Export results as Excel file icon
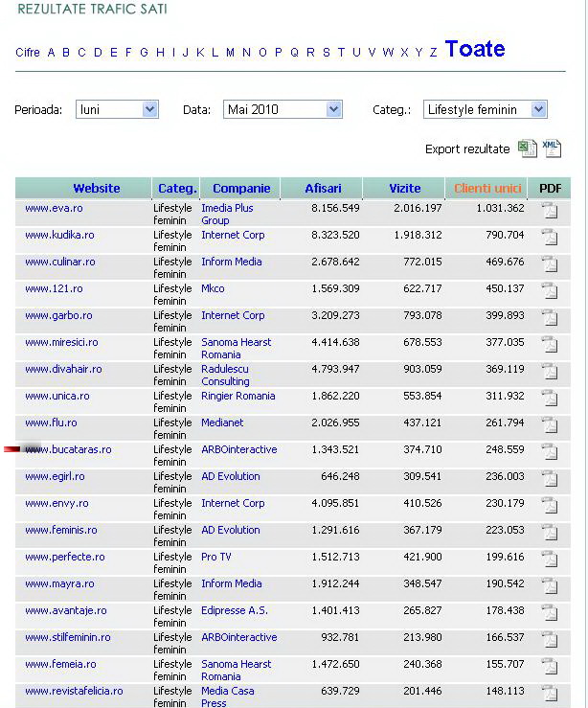Image resolution: width=588 pixels, height=708 pixels. click(528, 148)
